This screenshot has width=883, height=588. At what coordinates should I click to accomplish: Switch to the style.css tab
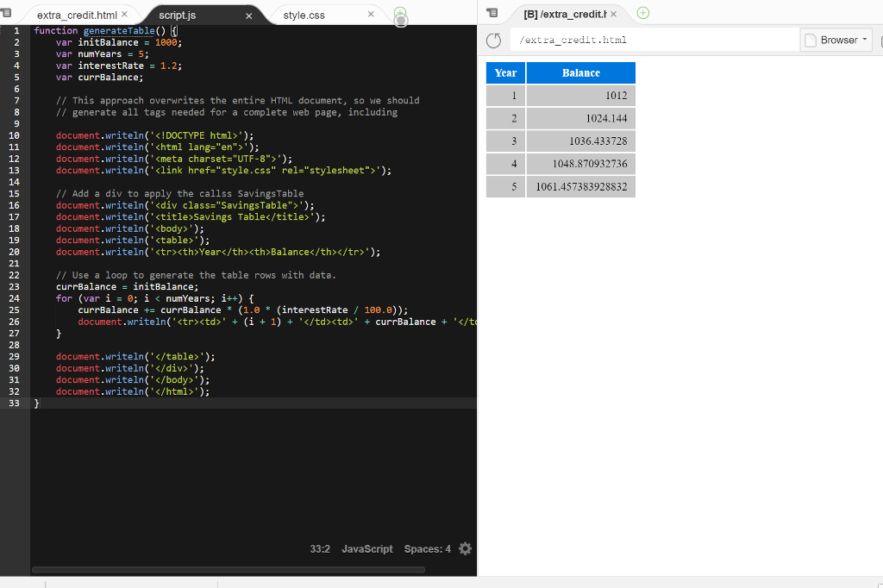point(304,14)
